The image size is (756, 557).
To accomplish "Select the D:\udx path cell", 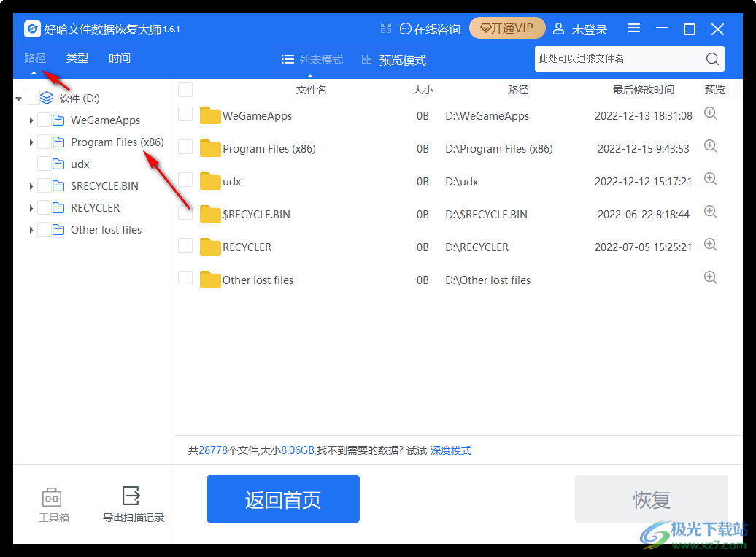I will pos(461,182).
